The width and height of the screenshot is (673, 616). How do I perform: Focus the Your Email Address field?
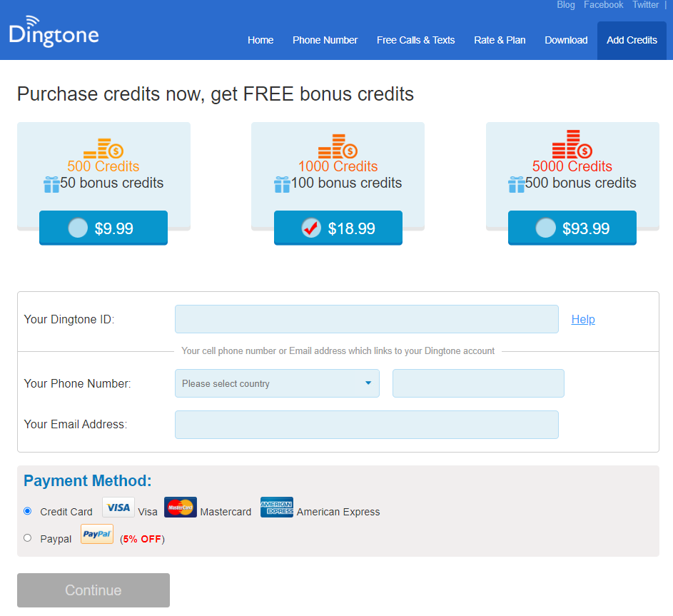(367, 425)
